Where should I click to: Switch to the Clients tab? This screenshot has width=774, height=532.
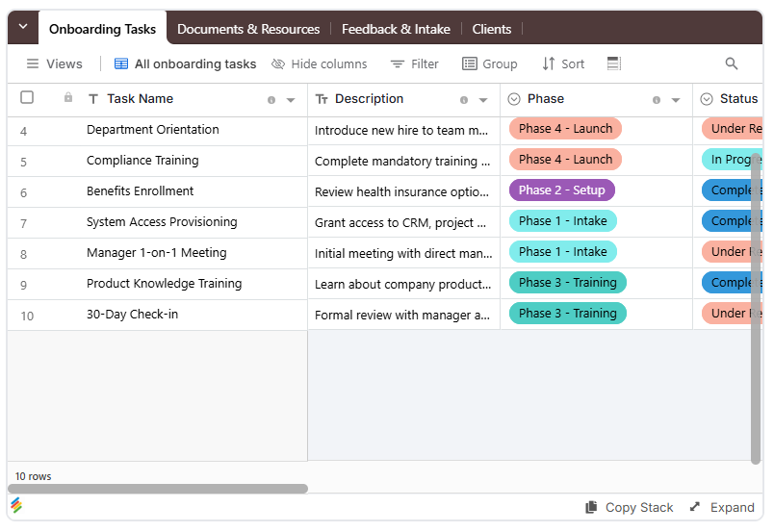click(491, 29)
